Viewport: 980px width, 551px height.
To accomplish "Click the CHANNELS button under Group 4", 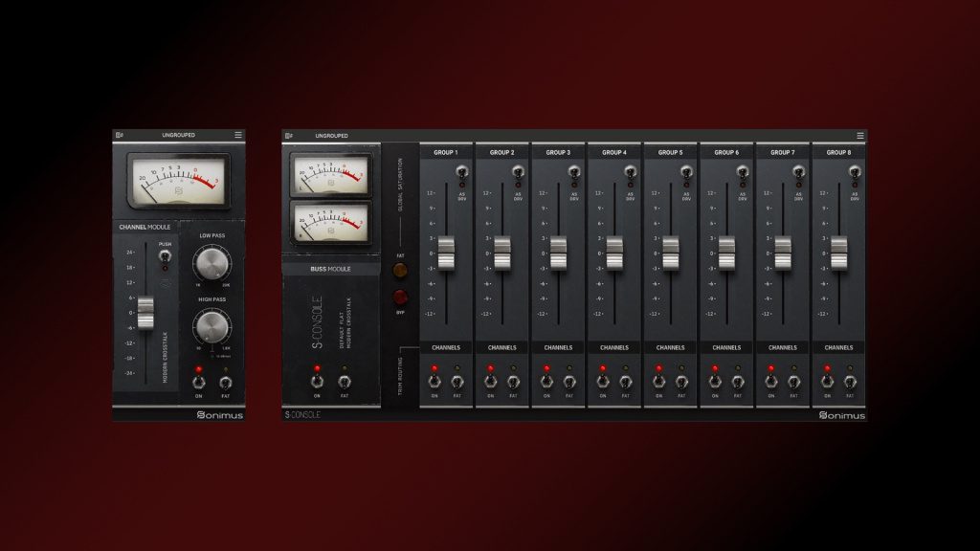I will 614,347.
